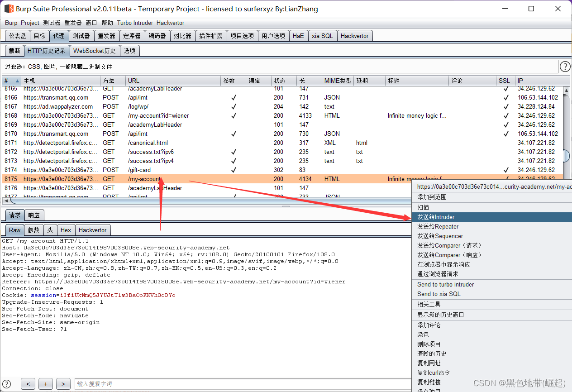Screen dimensions: 572x392
Task: Switch to the 目标 tab
Action: click(39, 36)
